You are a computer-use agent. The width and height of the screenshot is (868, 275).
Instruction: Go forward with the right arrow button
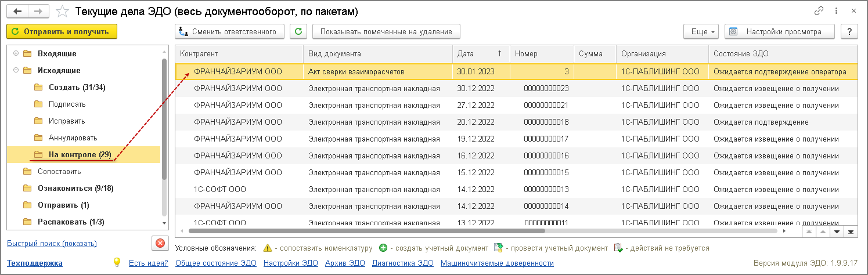[38, 11]
